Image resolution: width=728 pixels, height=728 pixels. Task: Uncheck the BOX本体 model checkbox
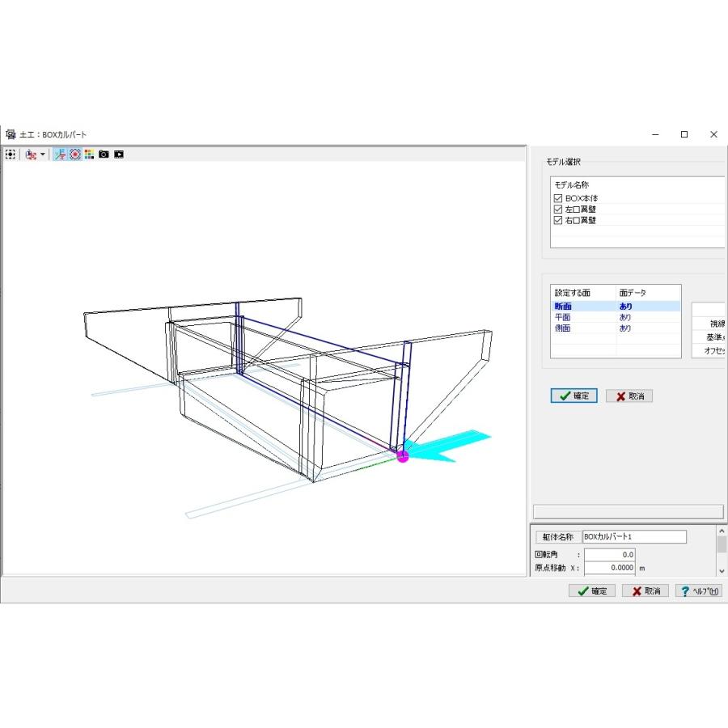557,197
